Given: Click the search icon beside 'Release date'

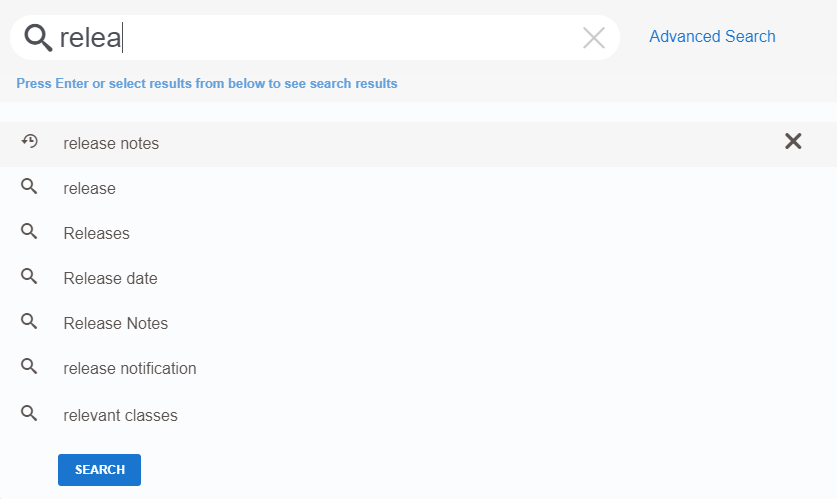Looking at the screenshot, I should pos(29,276).
